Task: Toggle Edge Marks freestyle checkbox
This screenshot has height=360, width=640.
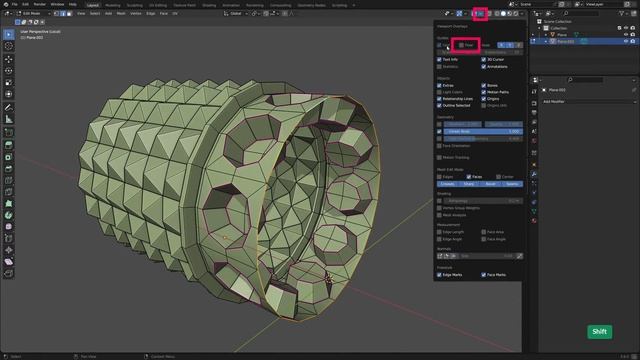Action: coord(439,275)
